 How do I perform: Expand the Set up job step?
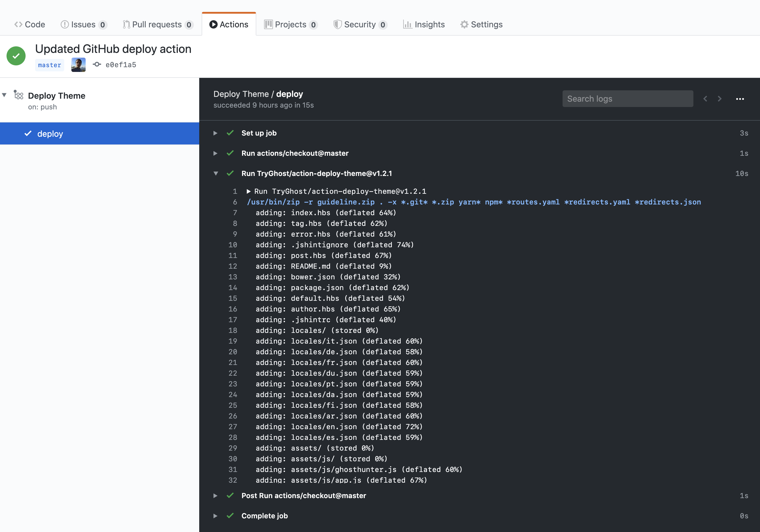216,133
